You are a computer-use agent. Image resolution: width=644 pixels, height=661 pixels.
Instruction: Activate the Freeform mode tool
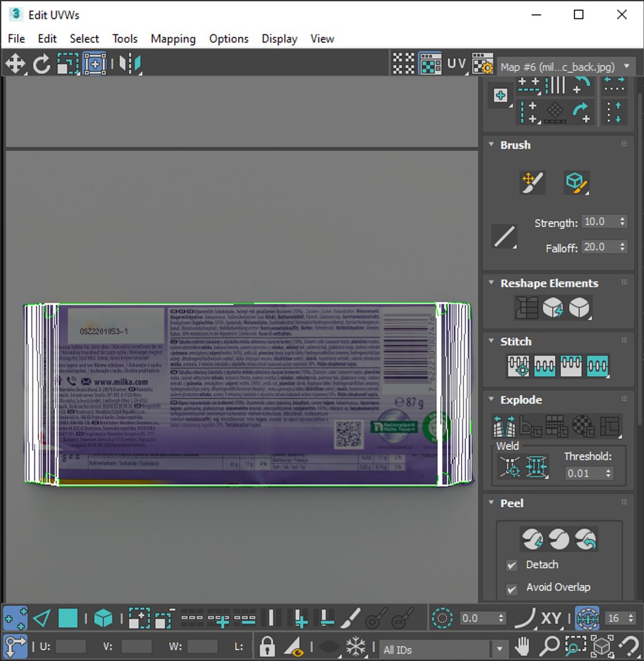(x=95, y=64)
